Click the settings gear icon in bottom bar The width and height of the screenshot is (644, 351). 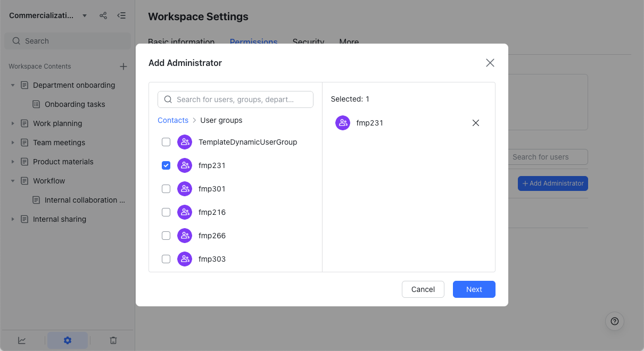pyautogui.click(x=68, y=340)
